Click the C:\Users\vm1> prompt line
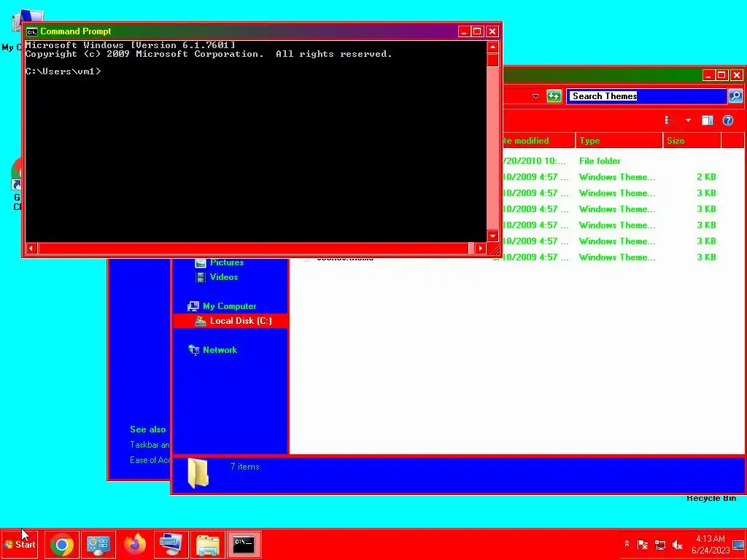The width and height of the screenshot is (747, 560). point(63,71)
